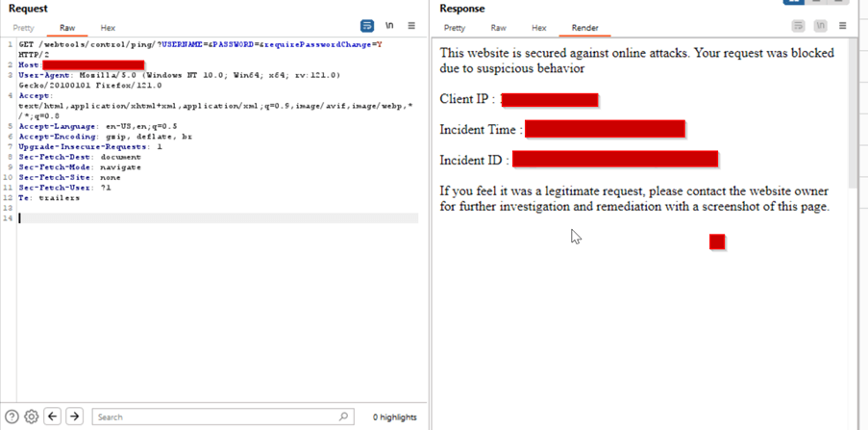Click the Sec-Fetch-Mode header line
This screenshot has width=868, height=430.
point(80,166)
